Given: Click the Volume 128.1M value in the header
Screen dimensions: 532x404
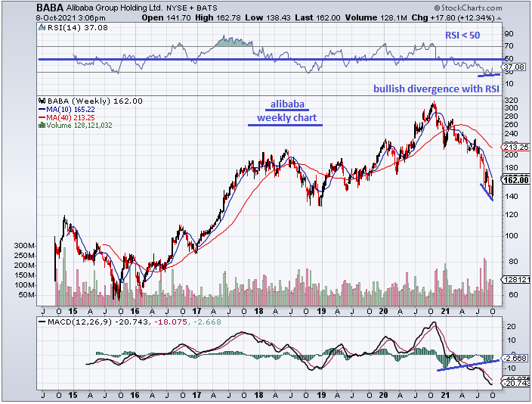Looking at the screenshot, I should (x=376, y=17).
